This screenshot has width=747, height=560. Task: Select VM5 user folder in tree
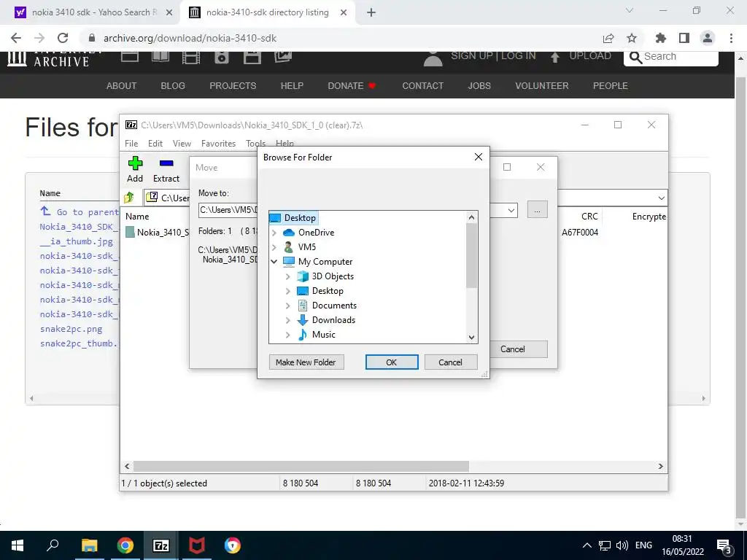[300, 247]
